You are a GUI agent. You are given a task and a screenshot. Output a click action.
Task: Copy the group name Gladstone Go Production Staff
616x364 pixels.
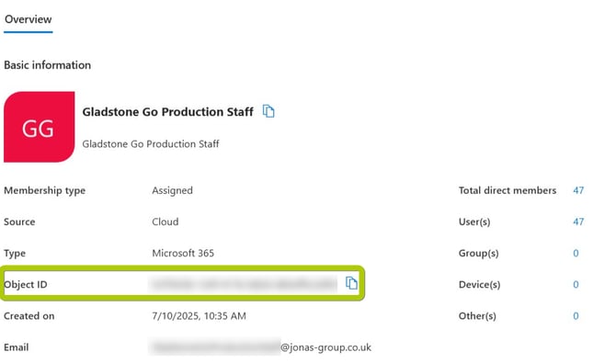pos(268,111)
